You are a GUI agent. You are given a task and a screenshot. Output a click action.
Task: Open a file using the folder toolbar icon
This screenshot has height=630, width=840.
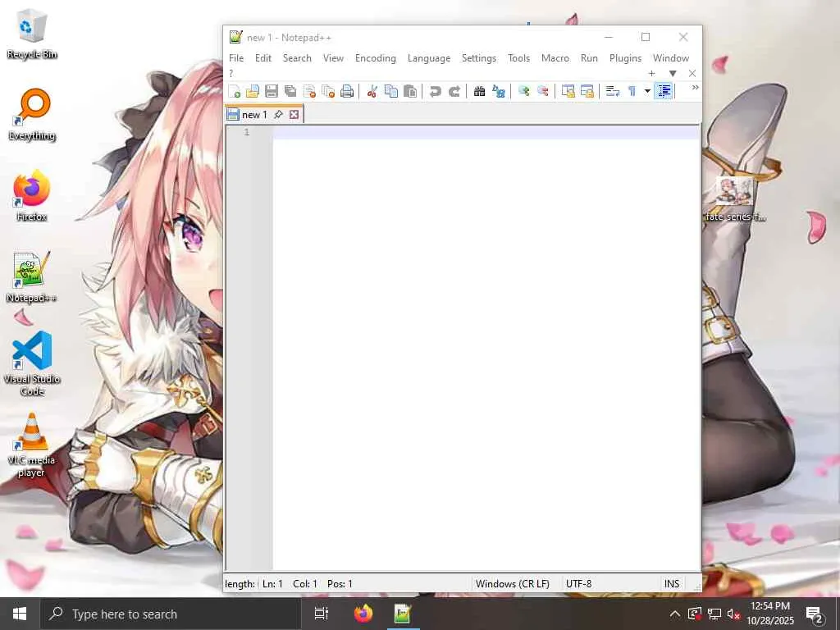[253, 91]
